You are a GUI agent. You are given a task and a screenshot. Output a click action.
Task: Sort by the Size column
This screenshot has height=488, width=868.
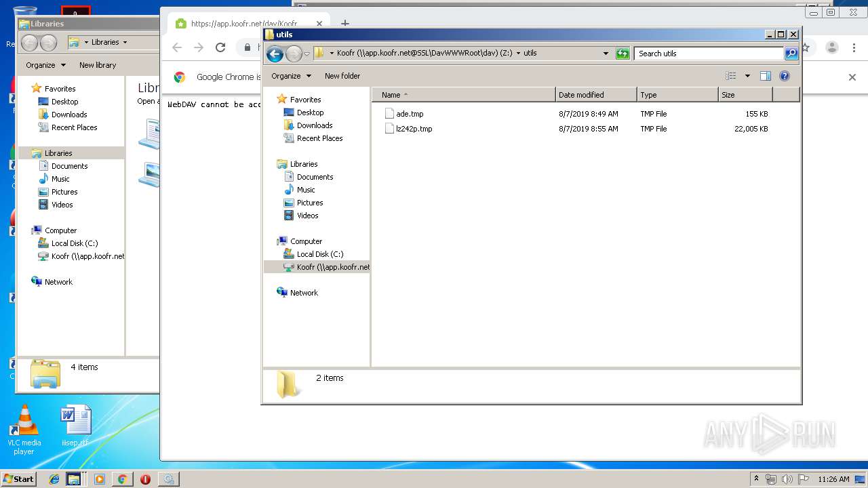[745, 95]
